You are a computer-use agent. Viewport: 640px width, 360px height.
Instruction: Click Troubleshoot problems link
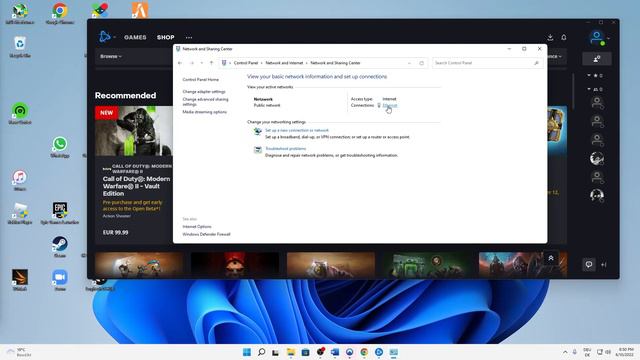(x=285, y=149)
